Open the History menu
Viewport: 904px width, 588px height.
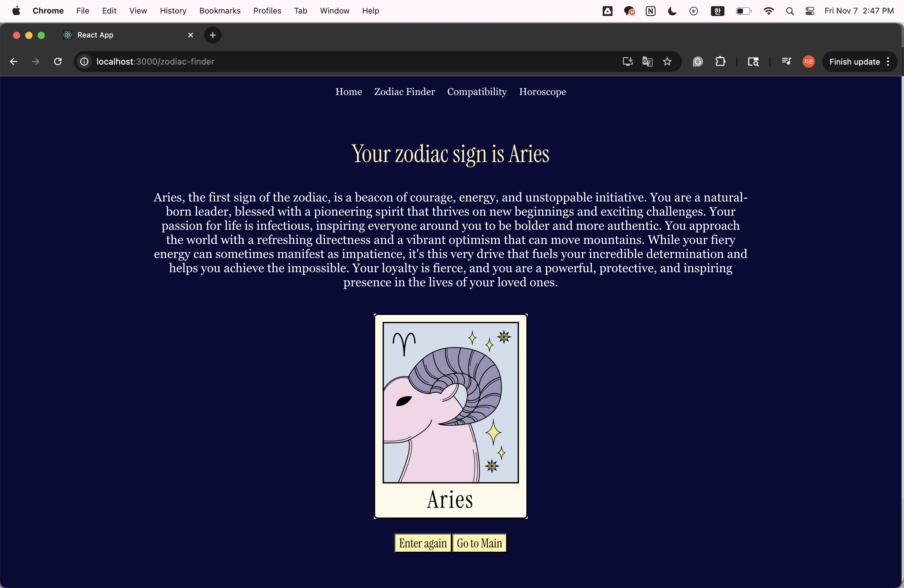[x=173, y=11]
